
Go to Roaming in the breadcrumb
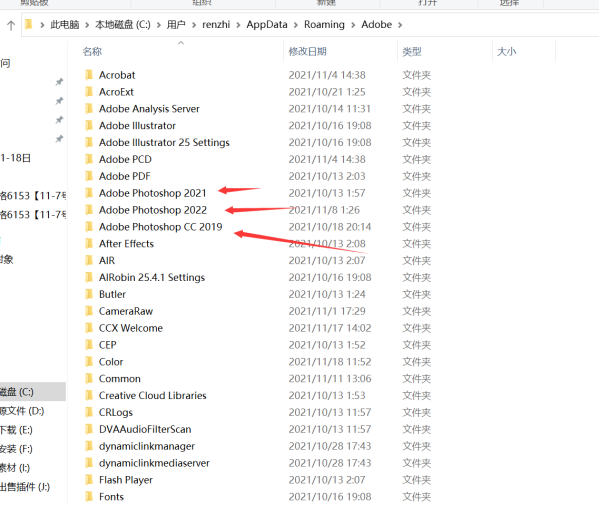tap(324, 24)
